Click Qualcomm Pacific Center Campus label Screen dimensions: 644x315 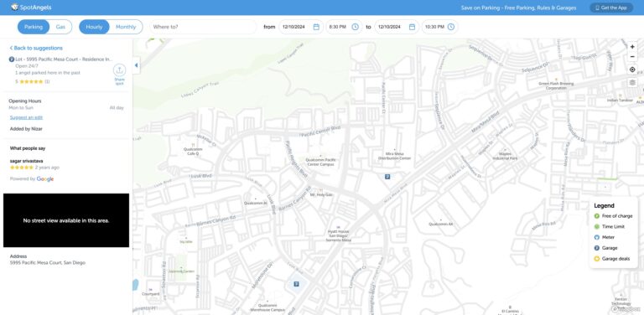tap(321, 162)
